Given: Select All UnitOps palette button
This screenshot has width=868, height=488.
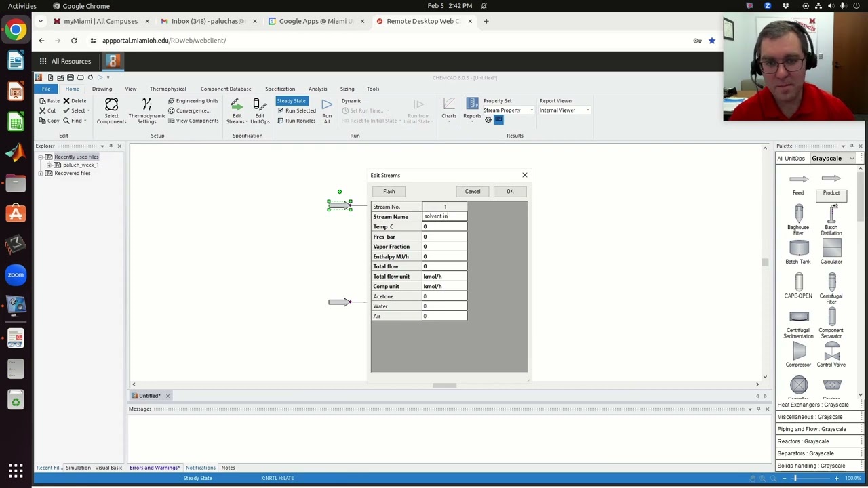Looking at the screenshot, I should click(x=791, y=159).
